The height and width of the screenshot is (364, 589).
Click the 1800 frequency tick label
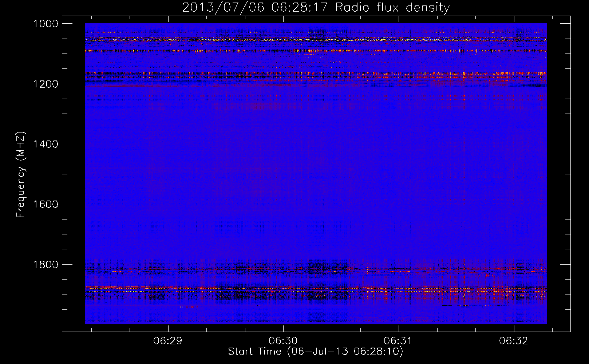[46, 265]
